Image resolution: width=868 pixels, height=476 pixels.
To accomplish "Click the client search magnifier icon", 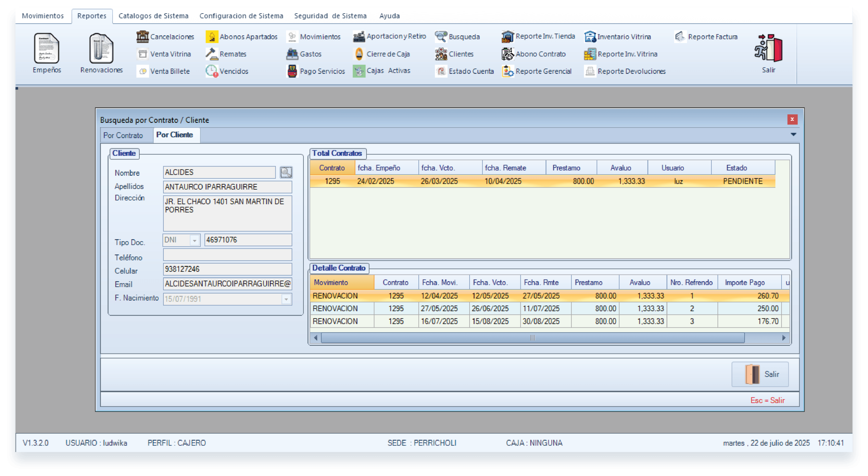I will coord(286,172).
